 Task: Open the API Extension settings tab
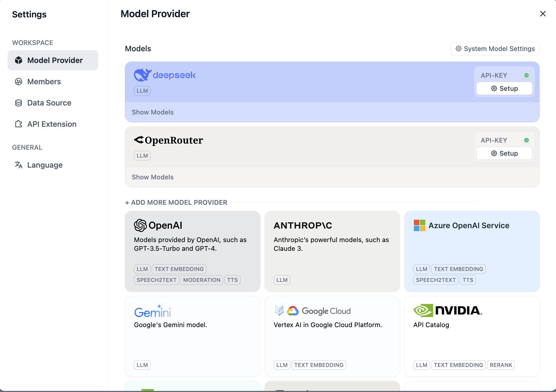pyautogui.click(x=53, y=124)
